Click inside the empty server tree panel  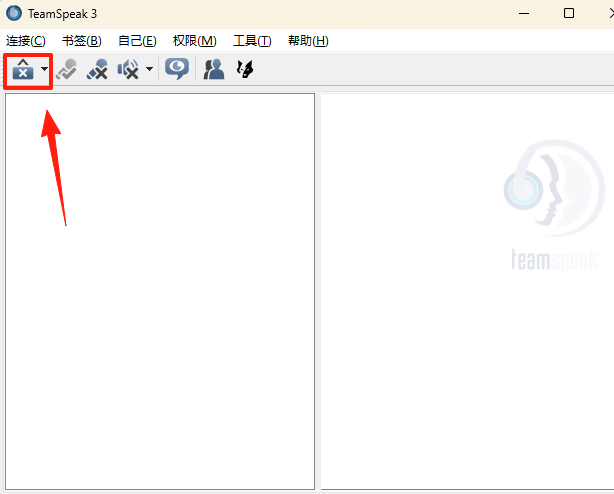(160, 291)
